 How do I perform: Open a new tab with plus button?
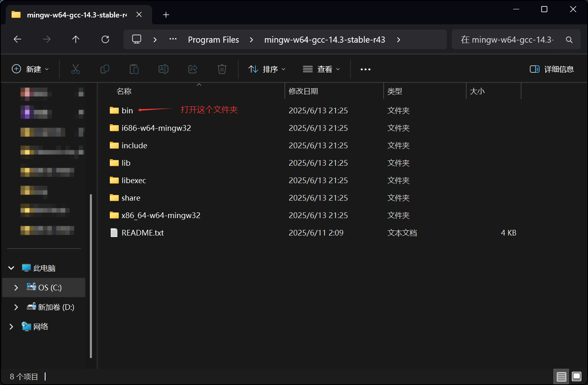point(166,15)
